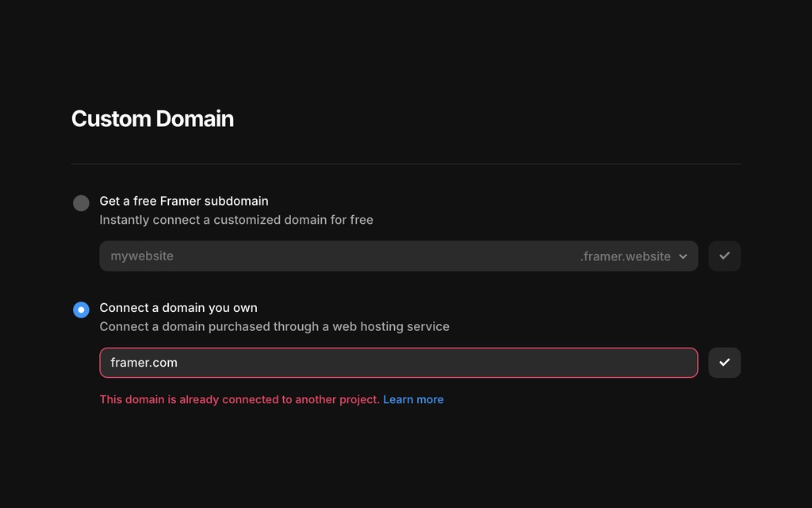Click the chevron next to .framer.website
Viewport: 812px width, 508px height.
pos(683,256)
